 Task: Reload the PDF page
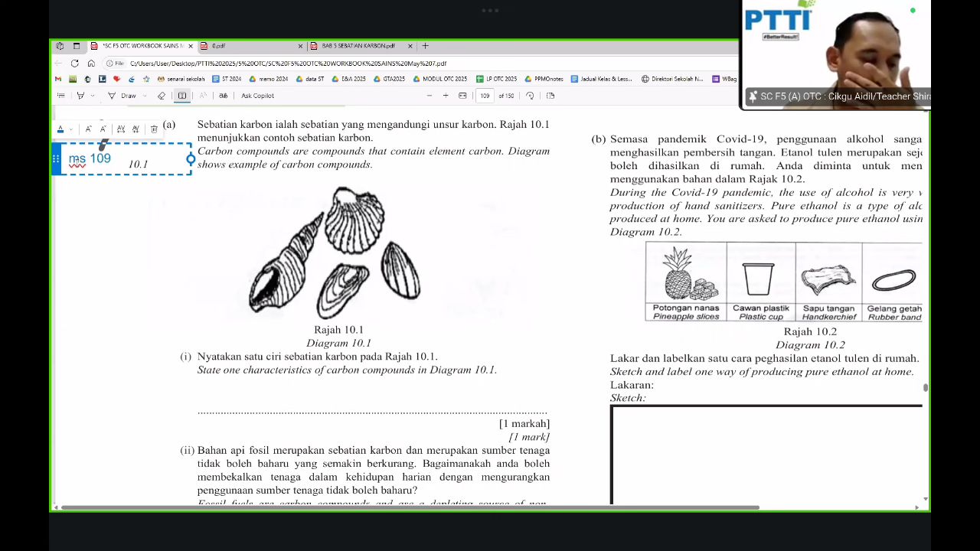(74, 64)
